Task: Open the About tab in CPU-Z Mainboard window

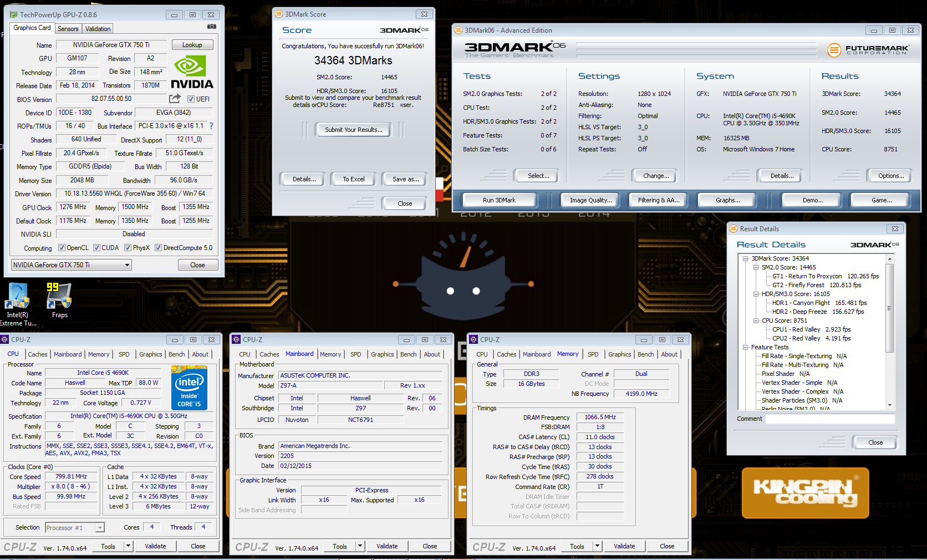Action: point(432,354)
